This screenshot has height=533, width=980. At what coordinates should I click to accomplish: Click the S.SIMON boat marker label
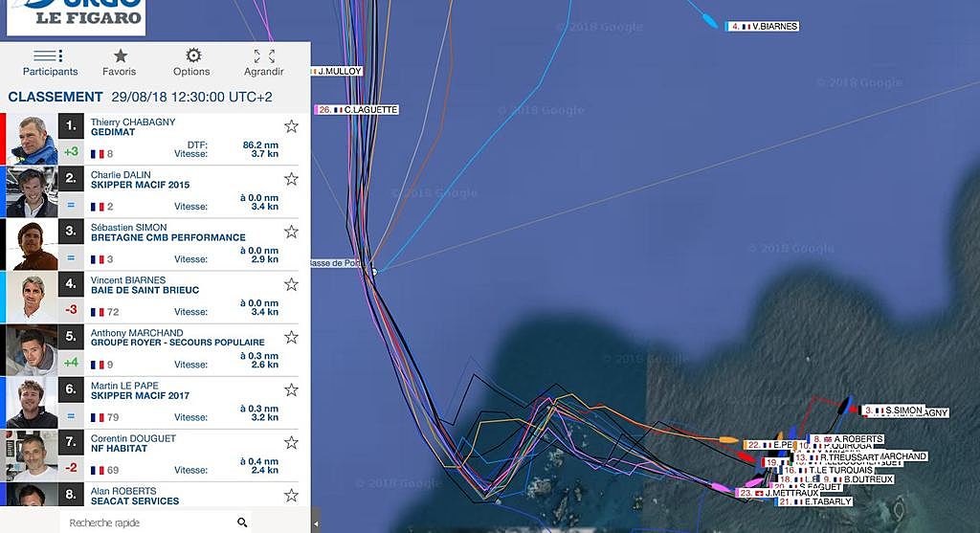pyautogui.click(x=893, y=411)
